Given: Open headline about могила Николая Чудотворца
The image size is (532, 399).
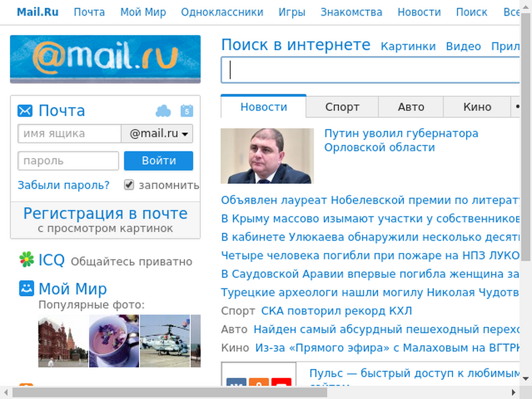Looking at the screenshot, I should pyautogui.click(x=370, y=292).
